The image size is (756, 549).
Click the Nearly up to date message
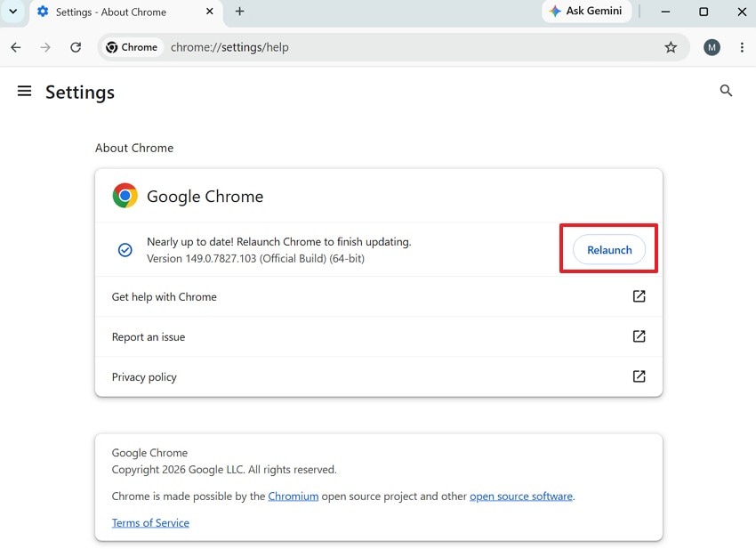point(278,242)
